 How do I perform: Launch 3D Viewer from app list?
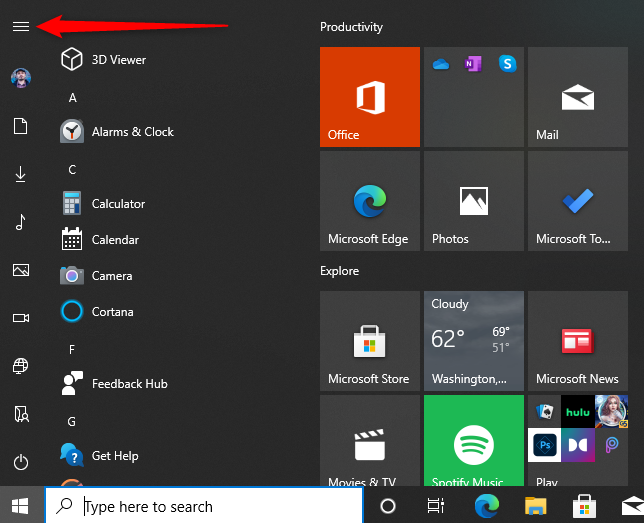tap(104, 60)
